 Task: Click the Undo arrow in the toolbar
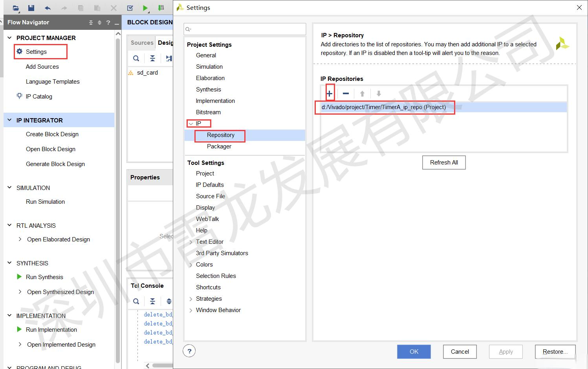tap(48, 8)
